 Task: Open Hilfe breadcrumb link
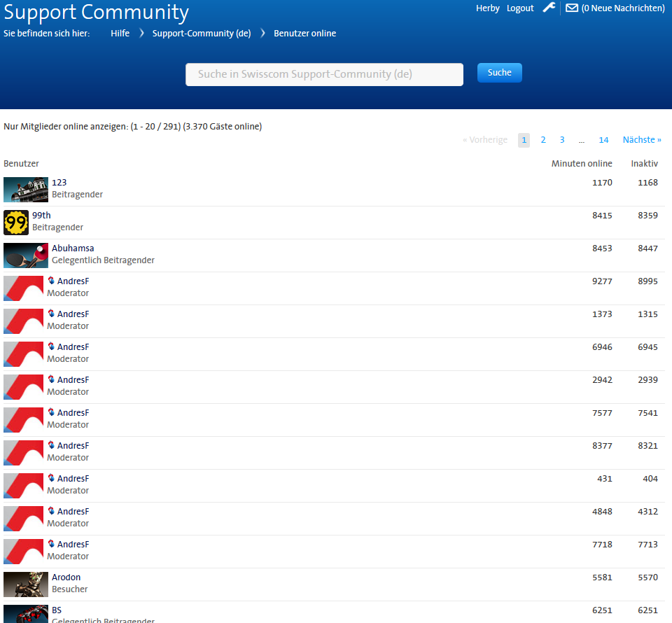click(x=120, y=34)
